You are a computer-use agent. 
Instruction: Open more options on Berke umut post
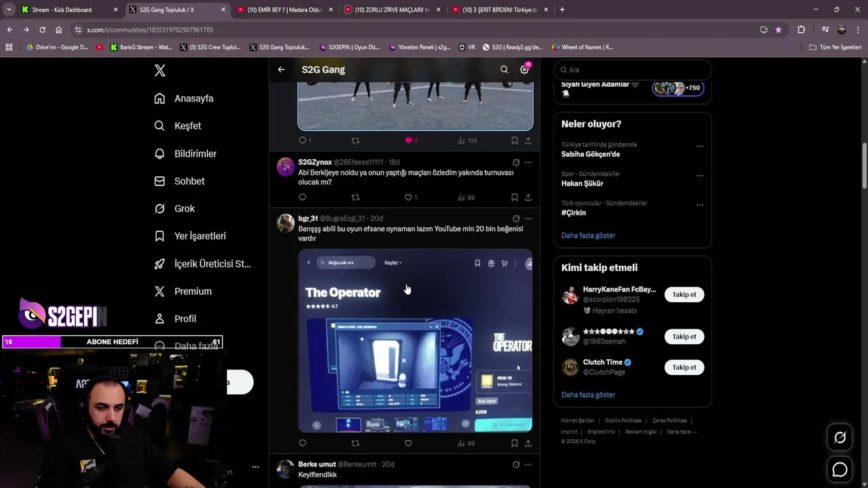528,464
